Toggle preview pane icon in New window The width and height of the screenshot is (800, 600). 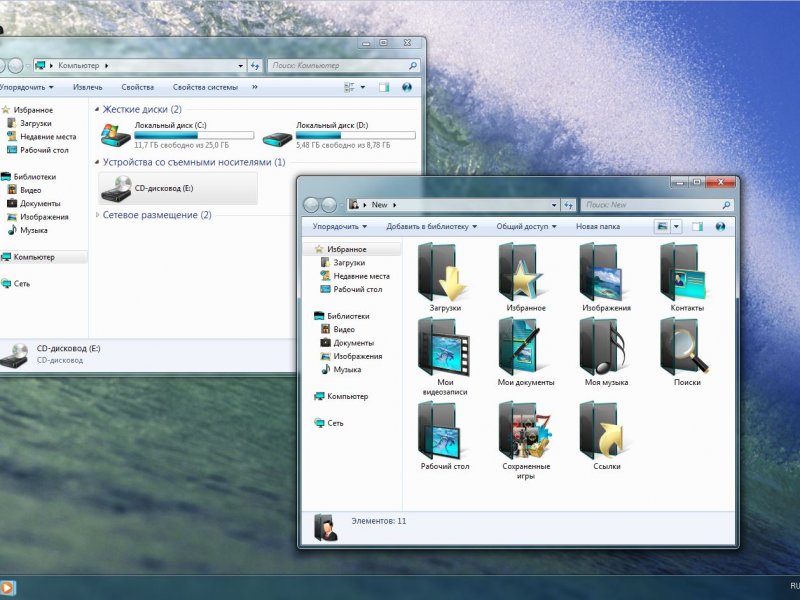coord(697,227)
